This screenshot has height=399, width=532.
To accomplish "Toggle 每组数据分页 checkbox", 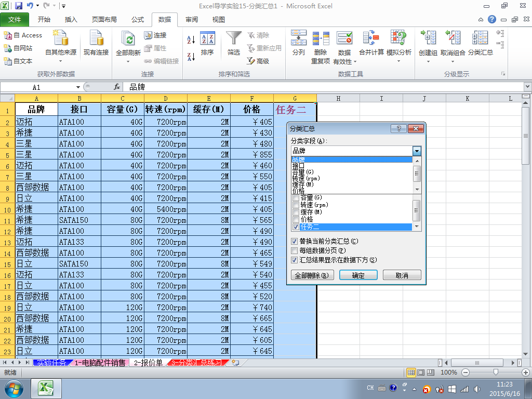I will [295, 251].
